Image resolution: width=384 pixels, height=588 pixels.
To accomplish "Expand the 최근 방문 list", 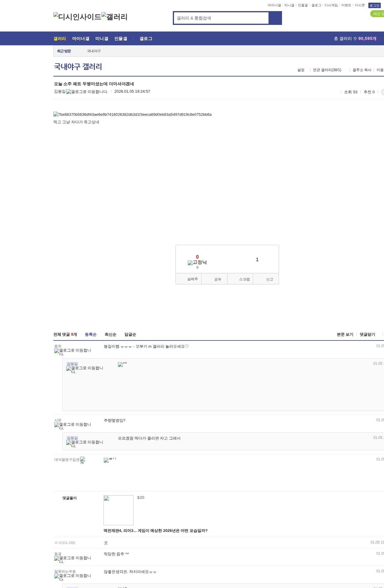I will point(64,51).
